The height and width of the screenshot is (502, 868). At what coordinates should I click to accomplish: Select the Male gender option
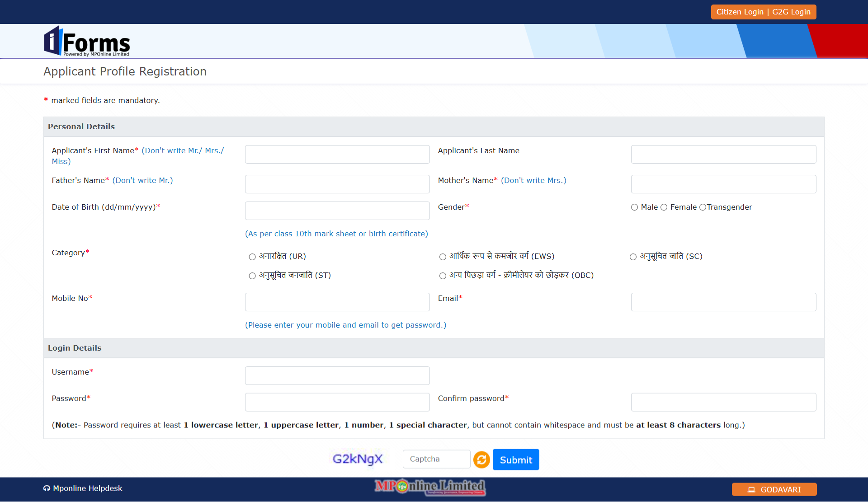pyautogui.click(x=635, y=207)
